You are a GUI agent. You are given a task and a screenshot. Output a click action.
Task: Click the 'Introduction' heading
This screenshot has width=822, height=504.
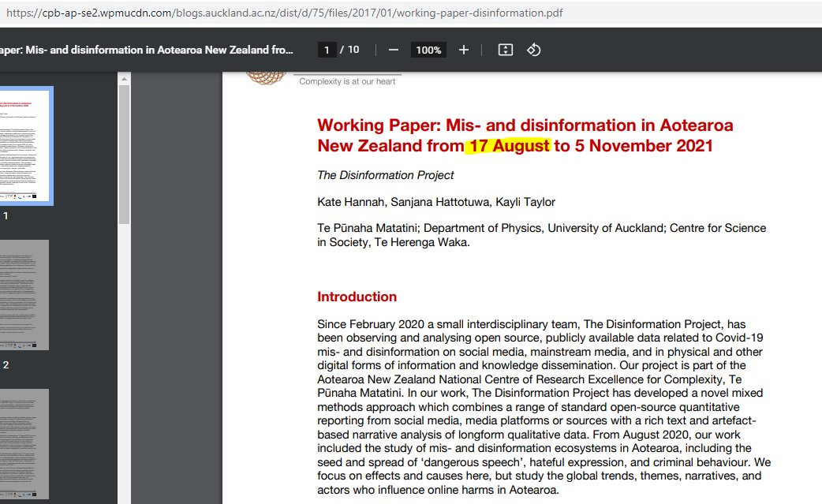pyautogui.click(x=357, y=297)
